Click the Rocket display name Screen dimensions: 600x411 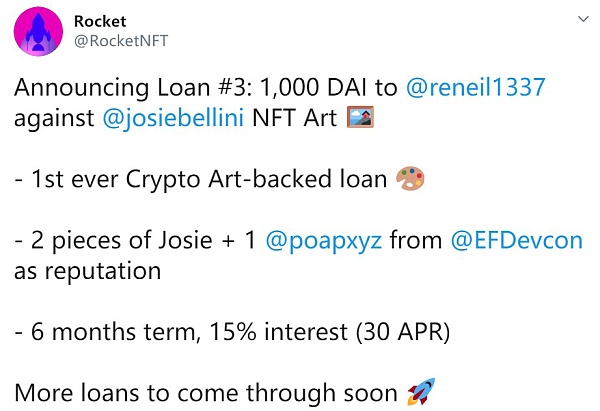pos(100,21)
